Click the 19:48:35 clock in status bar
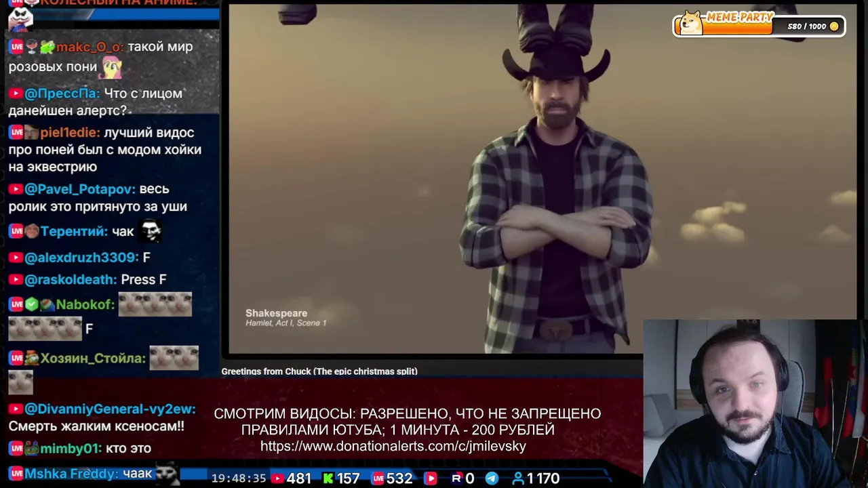The height and width of the screenshot is (488, 868). pos(239,479)
